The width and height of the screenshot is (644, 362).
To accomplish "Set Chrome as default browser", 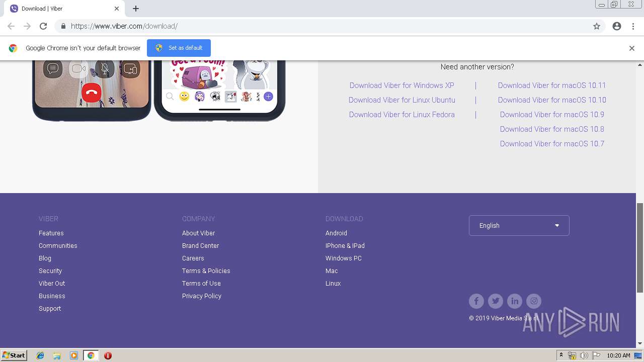I will click(x=179, y=48).
